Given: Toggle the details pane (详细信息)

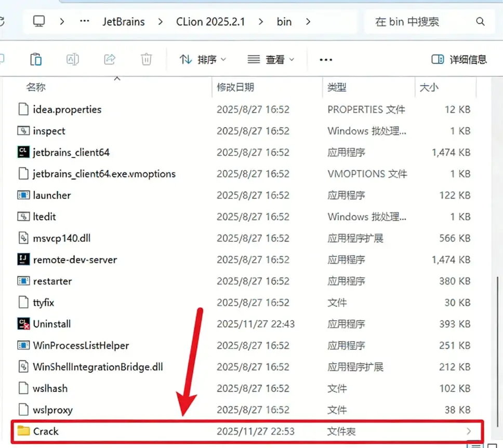Looking at the screenshot, I should [459, 59].
